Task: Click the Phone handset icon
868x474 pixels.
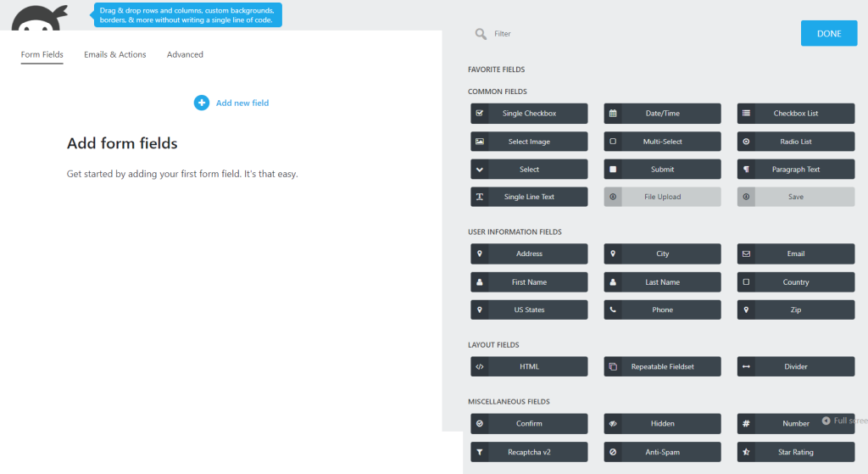Action: tap(613, 309)
